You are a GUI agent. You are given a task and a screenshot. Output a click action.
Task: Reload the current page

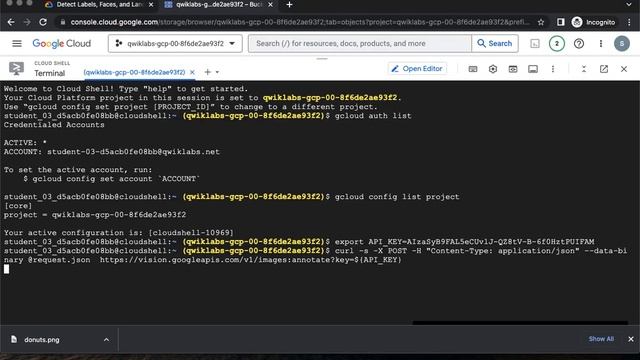coord(43,22)
